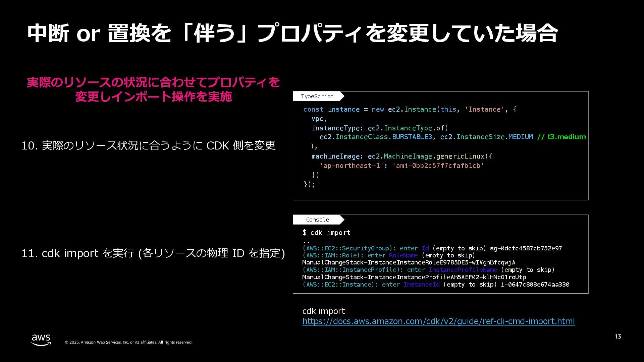
Task: Click the machineImage: ec2.MachineImage.genericLinux line
Action: [402, 156]
